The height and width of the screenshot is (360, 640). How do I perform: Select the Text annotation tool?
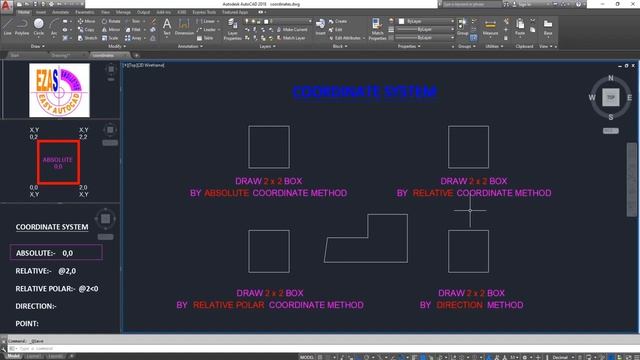[167, 27]
